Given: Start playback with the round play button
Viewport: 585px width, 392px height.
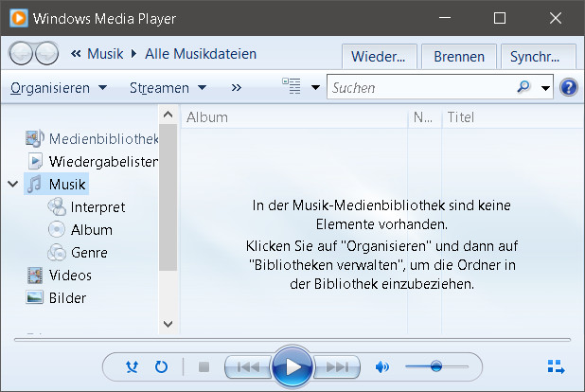Looking at the screenshot, I should pyautogui.click(x=292, y=367).
